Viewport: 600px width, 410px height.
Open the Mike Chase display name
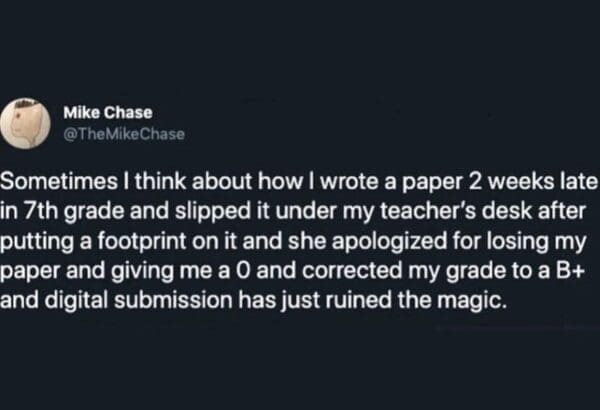pyautogui.click(x=108, y=114)
